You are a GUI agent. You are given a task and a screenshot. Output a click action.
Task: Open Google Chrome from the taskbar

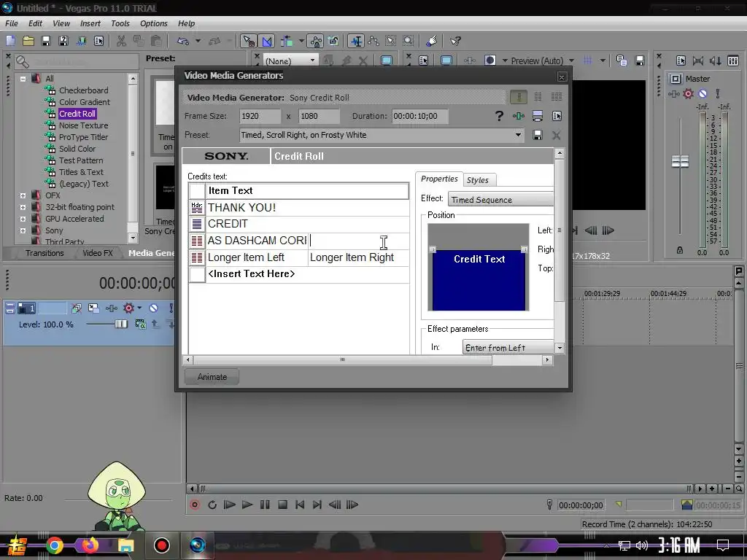(x=55, y=545)
